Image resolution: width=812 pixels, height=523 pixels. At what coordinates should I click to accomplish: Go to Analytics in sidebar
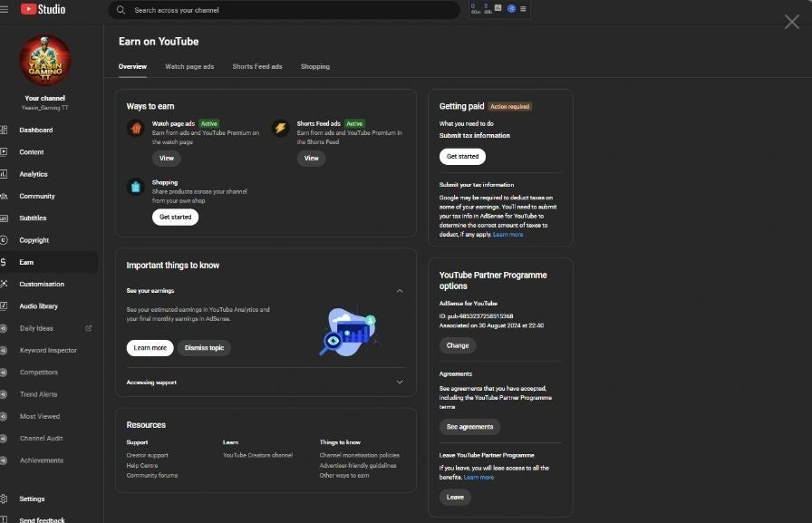click(x=34, y=174)
